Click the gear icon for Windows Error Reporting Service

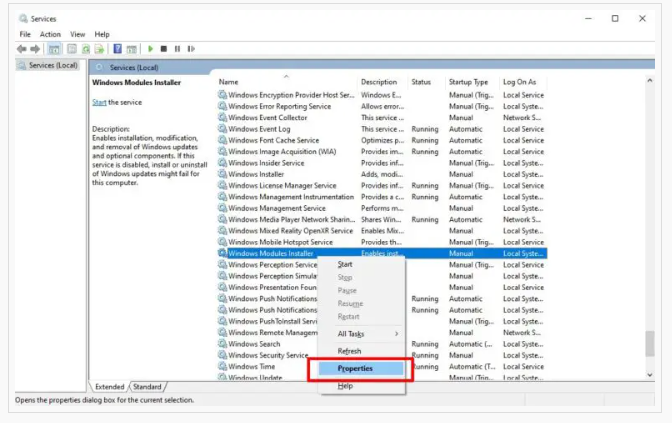(222, 106)
